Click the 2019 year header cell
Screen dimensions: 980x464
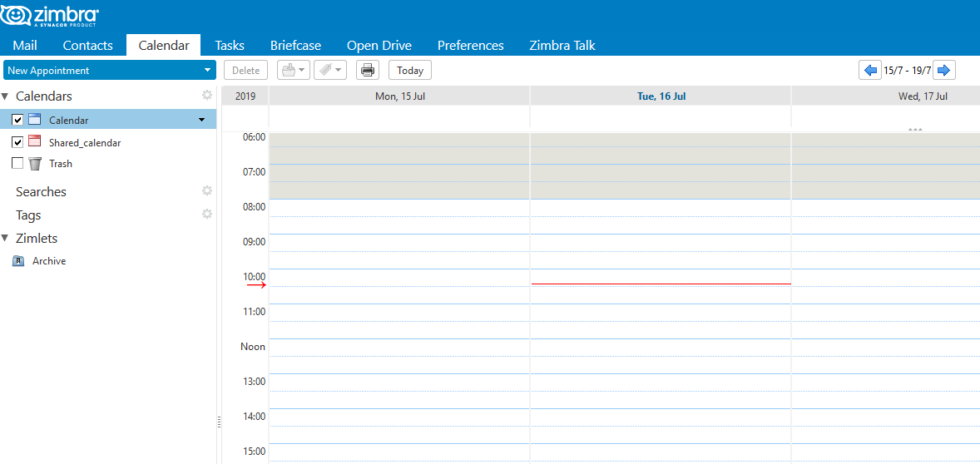coord(245,96)
